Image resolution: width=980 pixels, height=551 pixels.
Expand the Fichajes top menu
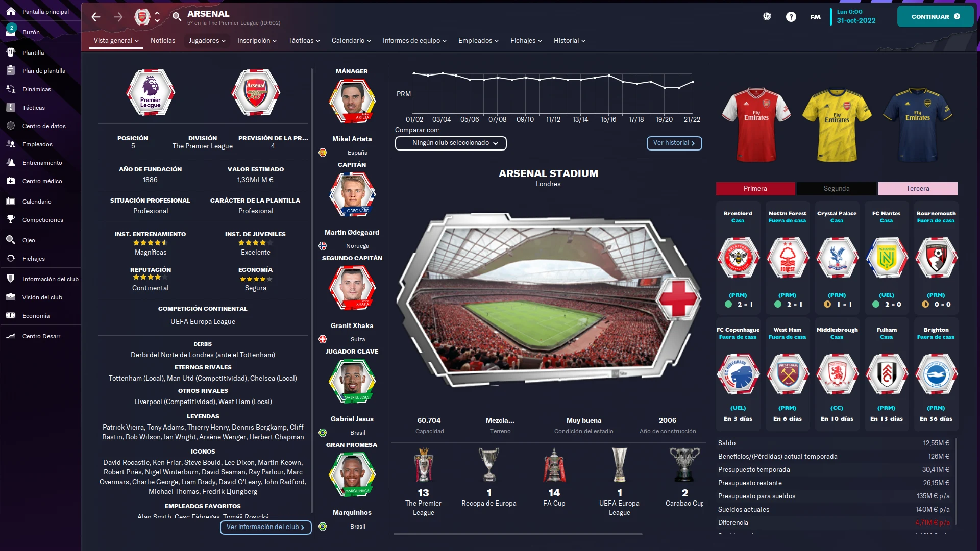pyautogui.click(x=526, y=41)
